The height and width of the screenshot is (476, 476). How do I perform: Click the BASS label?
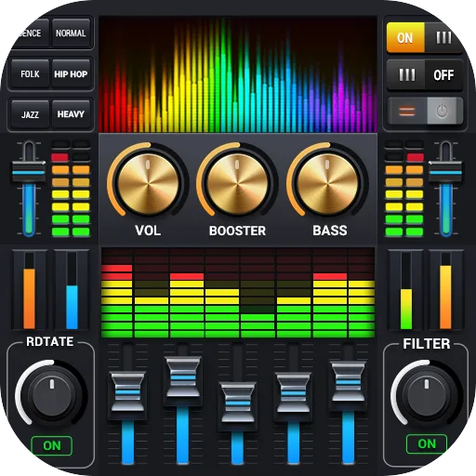pyautogui.click(x=330, y=231)
